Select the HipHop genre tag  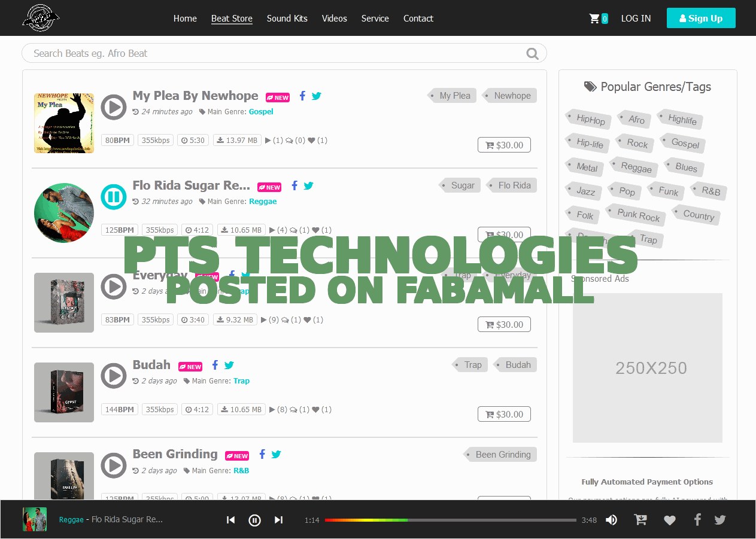point(589,119)
